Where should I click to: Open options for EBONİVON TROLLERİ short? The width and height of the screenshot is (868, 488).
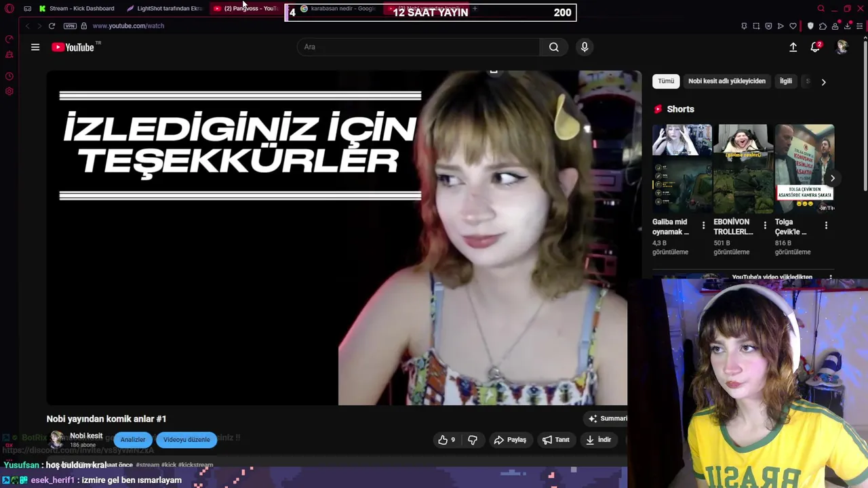coord(765,225)
